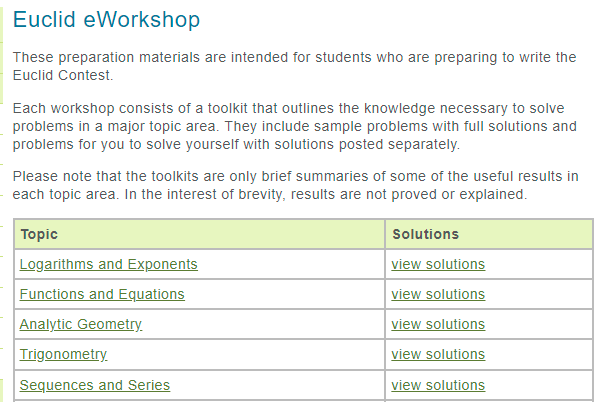Open the Trigonometry workshop link
This screenshot has height=402, width=601.
(x=63, y=354)
